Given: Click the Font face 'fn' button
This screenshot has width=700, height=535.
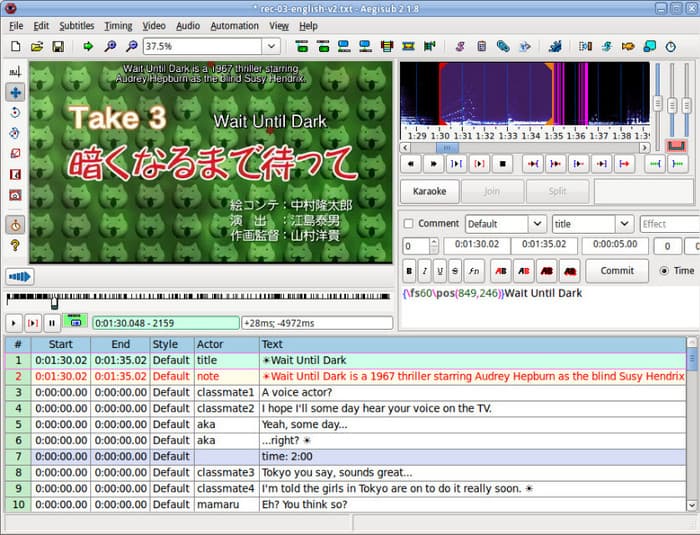Looking at the screenshot, I should coord(474,271).
